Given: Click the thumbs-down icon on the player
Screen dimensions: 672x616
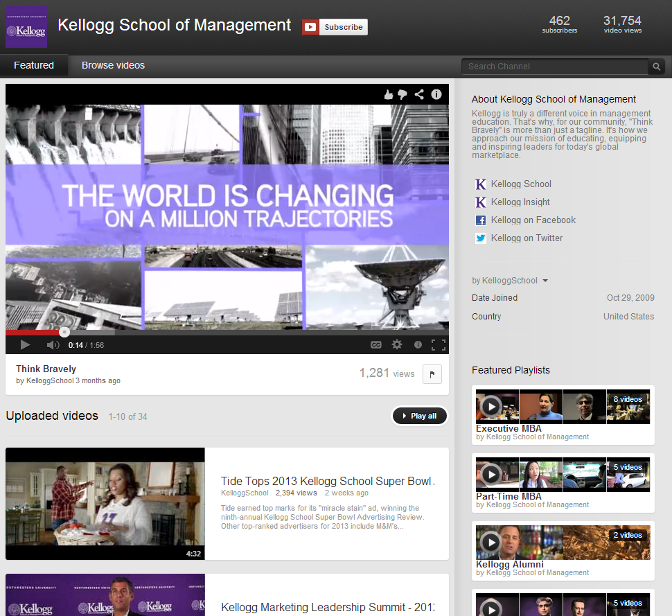Looking at the screenshot, I should pyautogui.click(x=403, y=94).
